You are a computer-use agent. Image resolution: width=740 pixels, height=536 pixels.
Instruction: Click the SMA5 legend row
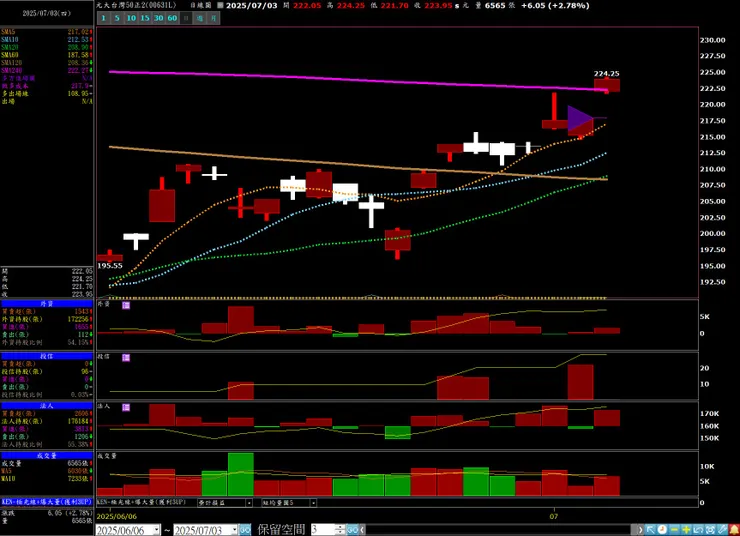[x=47, y=32]
